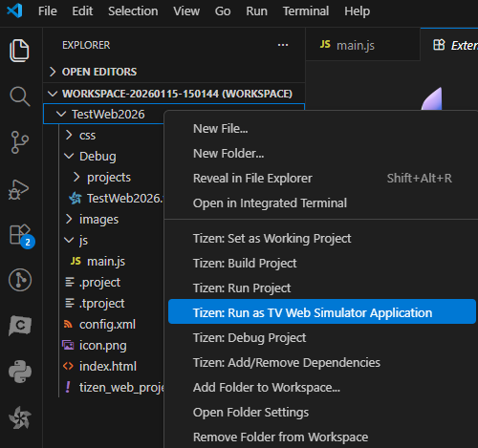Click exclamation icon beside tizen_web_project file
This screenshot has width=478, height=448.
[68, 387]
